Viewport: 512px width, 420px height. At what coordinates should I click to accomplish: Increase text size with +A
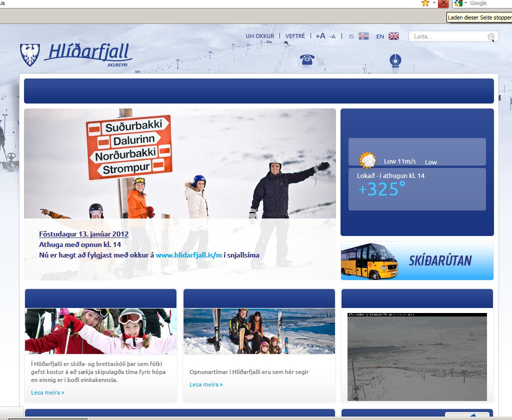320,36
